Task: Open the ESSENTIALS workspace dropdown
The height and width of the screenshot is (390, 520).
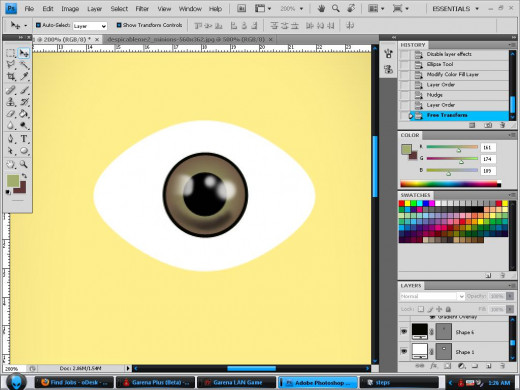Action: (456, 9)
